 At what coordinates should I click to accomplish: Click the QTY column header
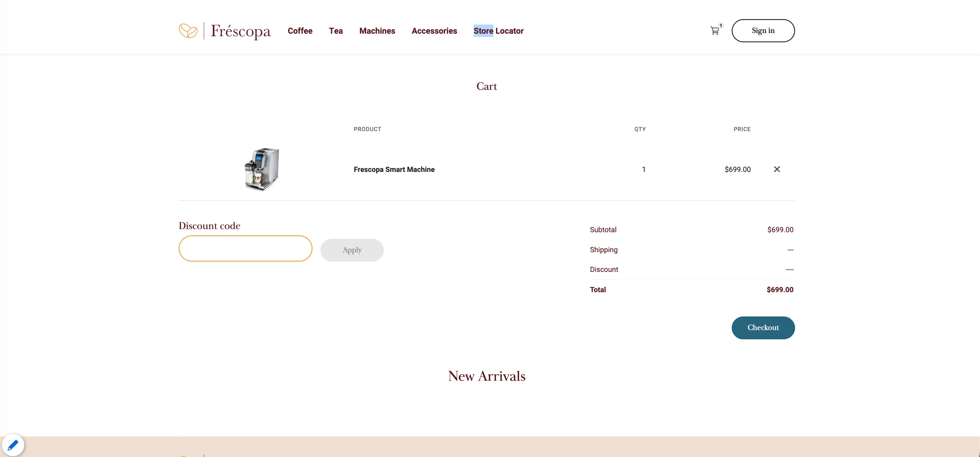(x=640, y=129)
